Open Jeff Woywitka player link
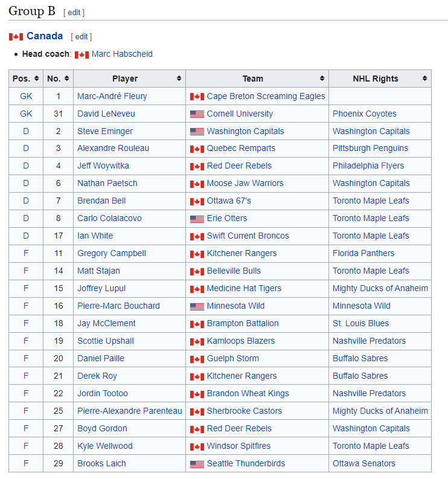The width and height of the screenshot is (448, 479). (x=103, y=166)
